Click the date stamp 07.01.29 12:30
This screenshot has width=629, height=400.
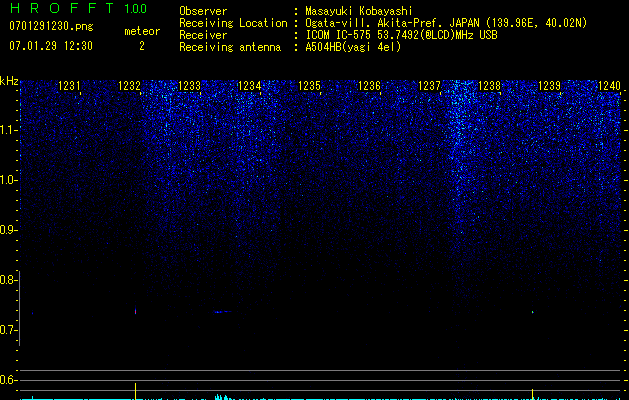[x=51, y=46]
